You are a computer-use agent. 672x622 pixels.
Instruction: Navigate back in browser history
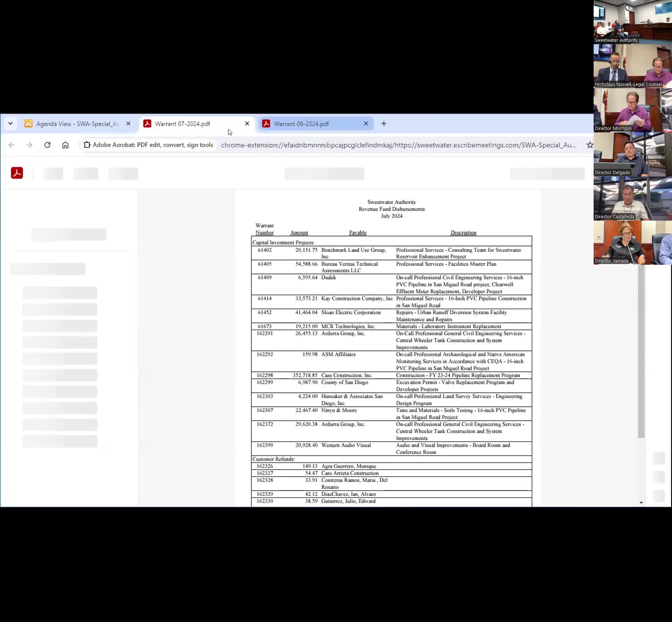point(12,145)
